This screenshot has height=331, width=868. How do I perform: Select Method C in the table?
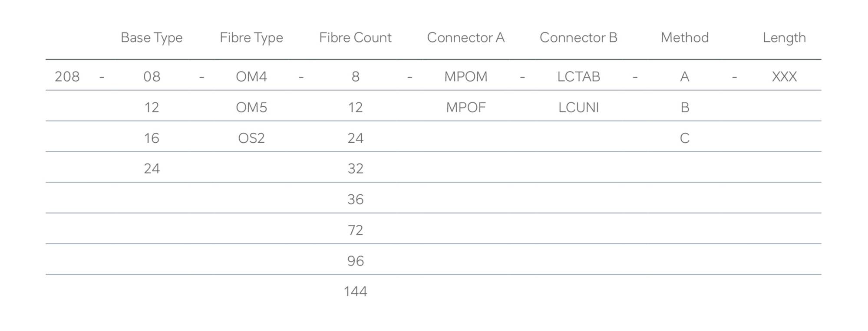pos(685,138)
